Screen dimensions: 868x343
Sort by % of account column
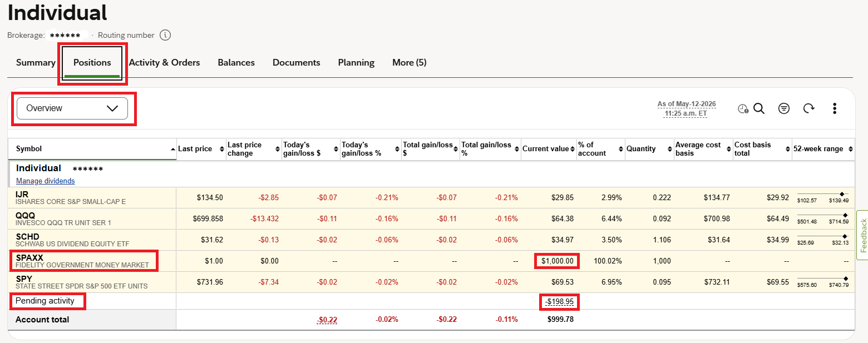click(600, 149)
